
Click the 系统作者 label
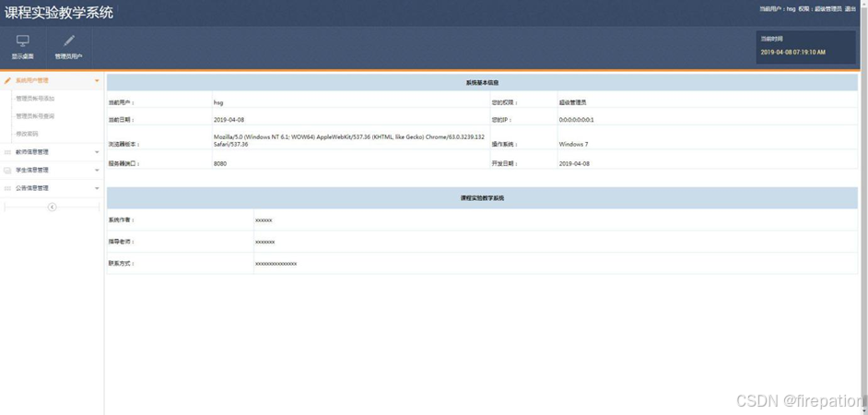tap(122, 220)
